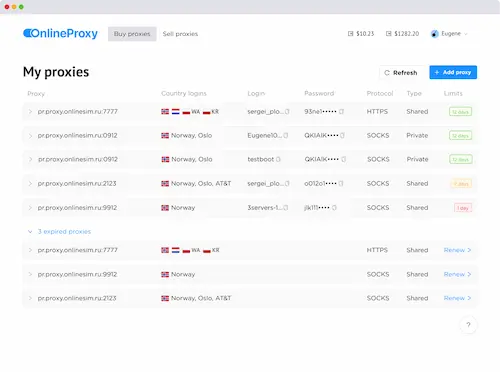Copy the jlk111 password
Viewport: 500px width, 372px height.
click(x=334, y=208)
